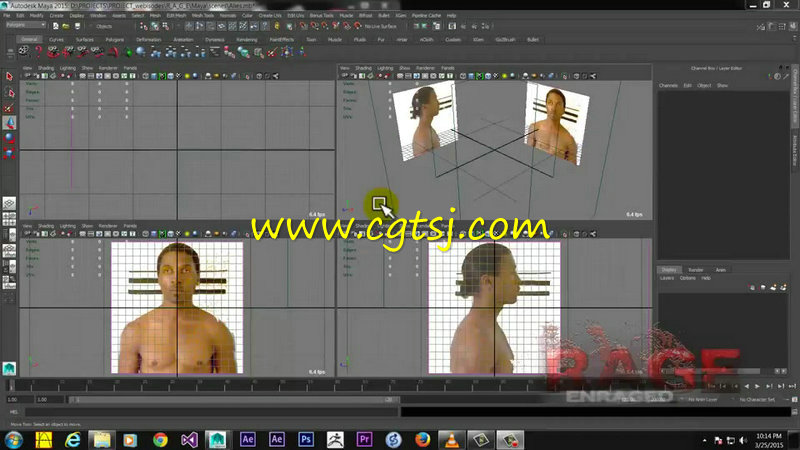Switch to the Rendering shelf tab
Image resolution: width=800 pixels, height=450 pixels.
click(x=247, y=39)
